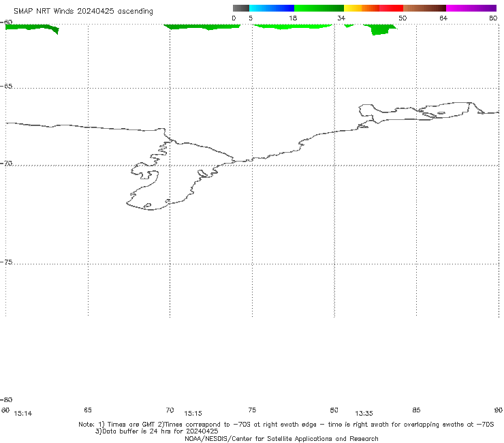Click the NOAA/NESDIS Center for Satellite Applications credit
This screenshot has width=504, height=443.
(x=281, y=439)
